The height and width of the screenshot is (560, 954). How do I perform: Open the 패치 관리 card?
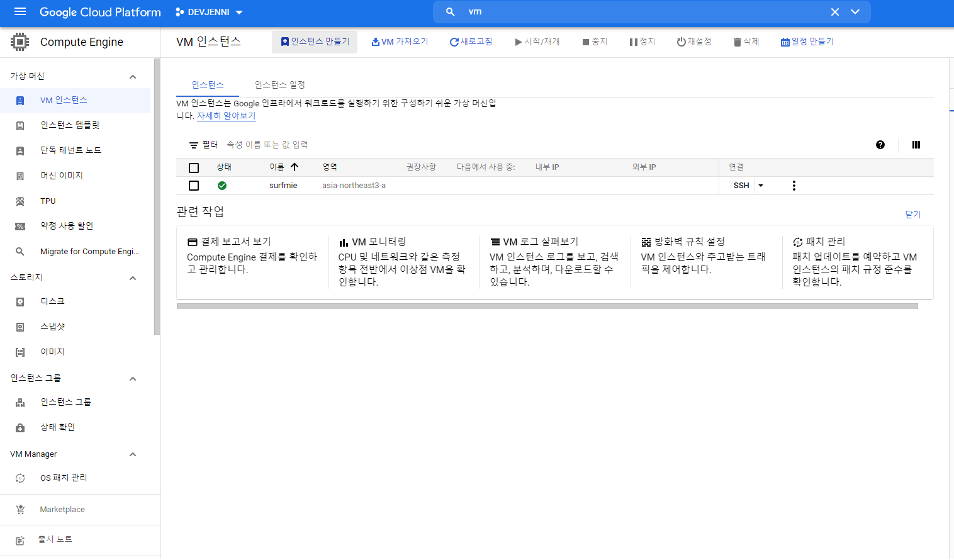[x=856, y=262]
